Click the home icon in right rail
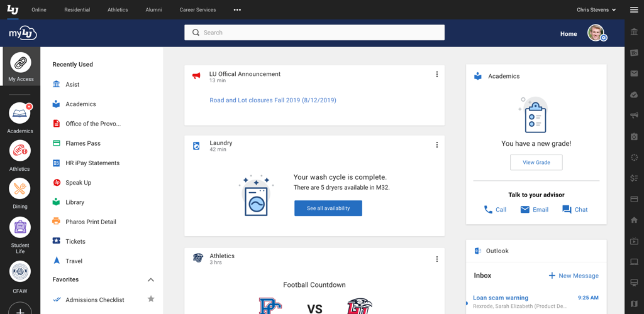 [634, 220]
